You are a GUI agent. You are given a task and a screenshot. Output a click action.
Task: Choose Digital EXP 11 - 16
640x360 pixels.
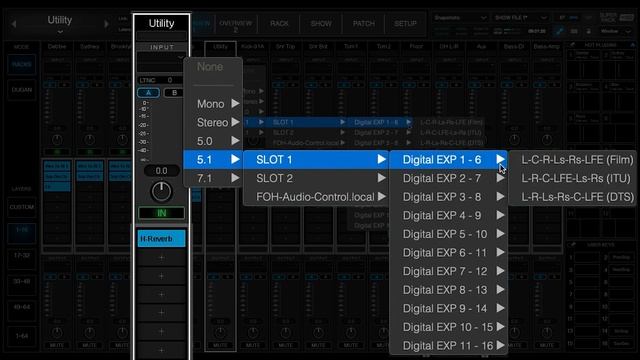tap(448, 345)
